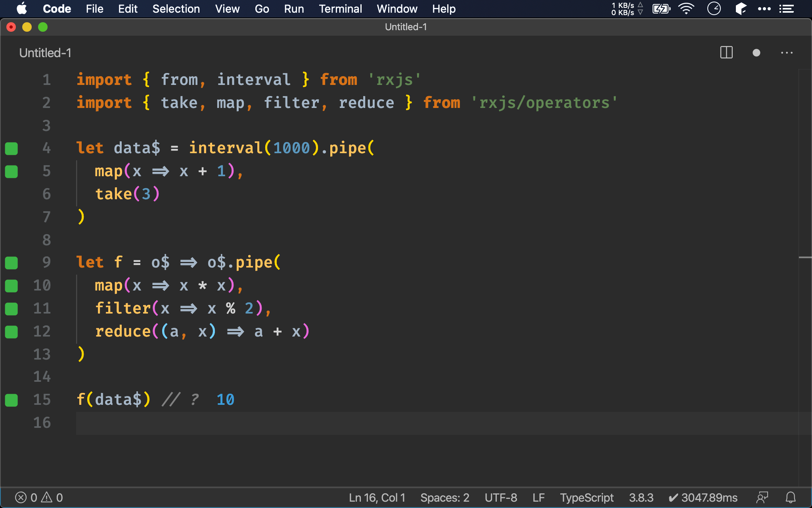Click the feedback icon in status bar
The height and width of the screenshot is (508, 812).
pyautogui.click(x=762, y=497)
